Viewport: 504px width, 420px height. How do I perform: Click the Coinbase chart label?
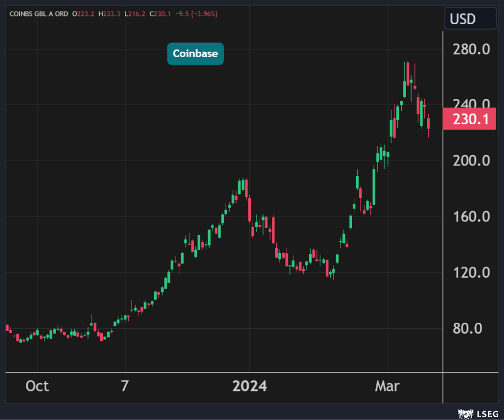195,54
